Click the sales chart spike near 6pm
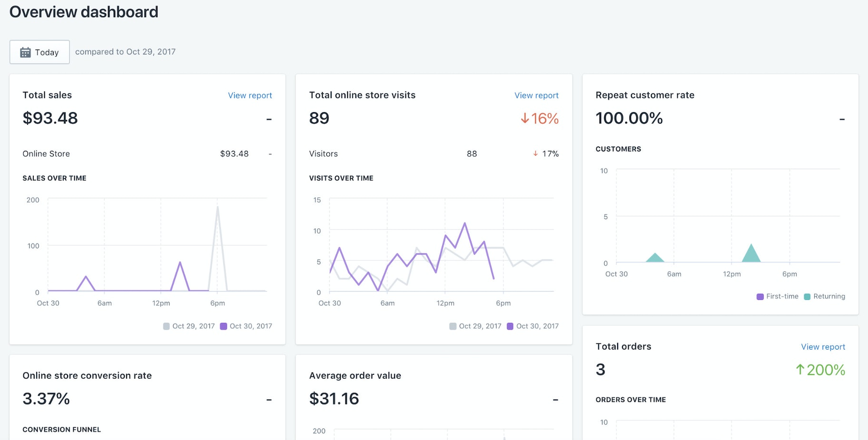 click(218, 207)
